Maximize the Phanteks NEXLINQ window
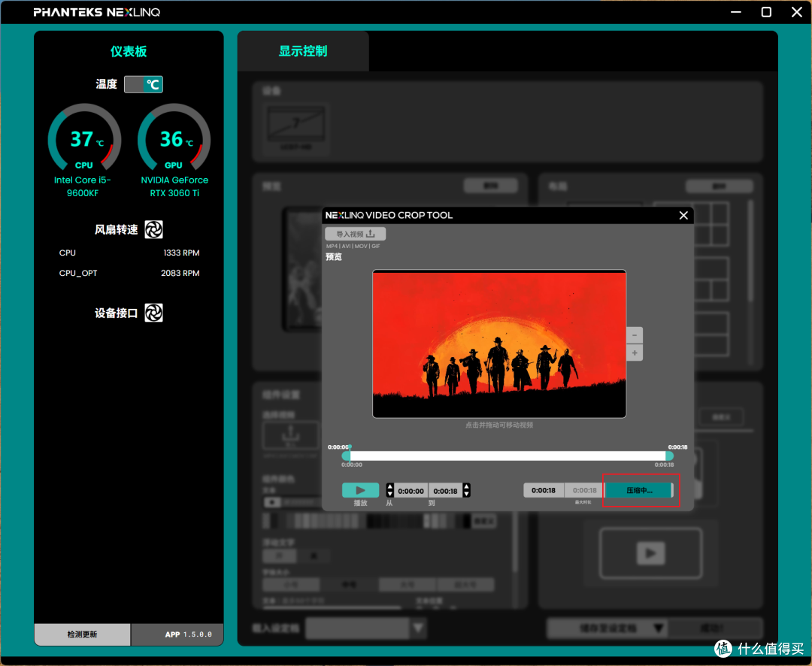Screen dimensions: 812x666 pos(766,12)
